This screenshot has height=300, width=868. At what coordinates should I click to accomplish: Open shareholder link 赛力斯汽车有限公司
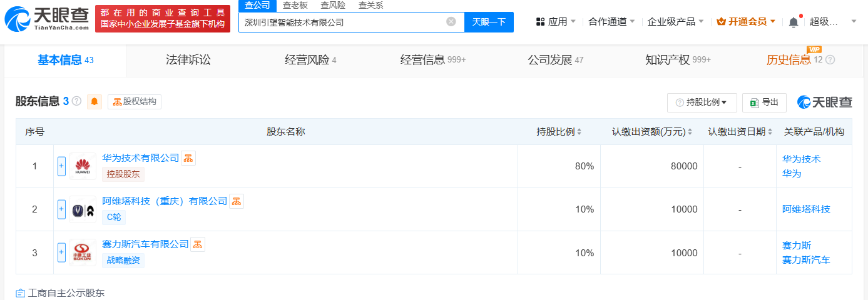tap(145, 244)
